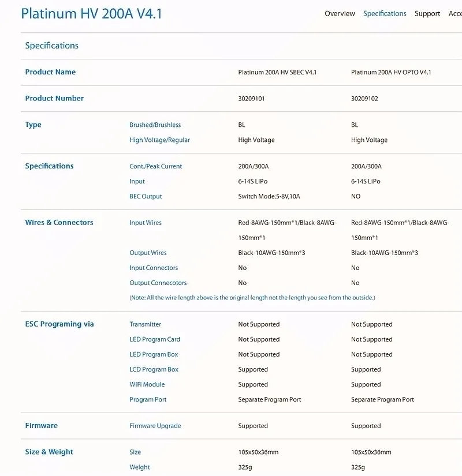Open the Support tab
462x476 pixels.
[427, 13]
